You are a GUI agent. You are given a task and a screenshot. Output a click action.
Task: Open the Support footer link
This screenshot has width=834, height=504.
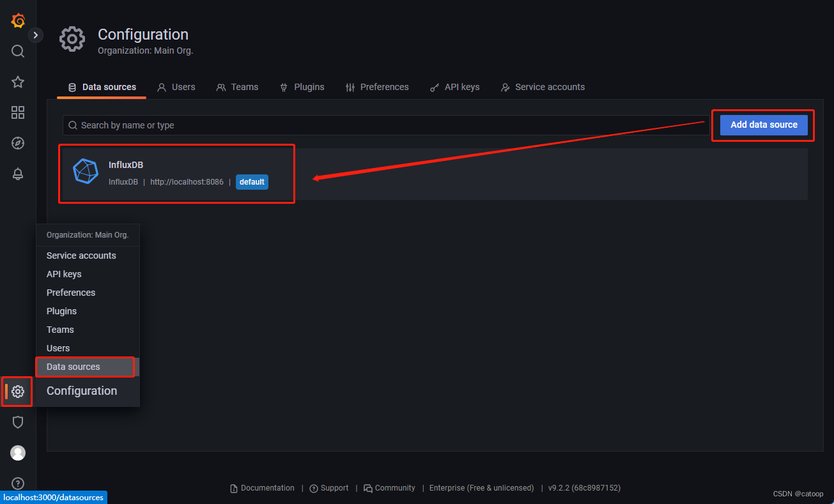pos(329,488)
